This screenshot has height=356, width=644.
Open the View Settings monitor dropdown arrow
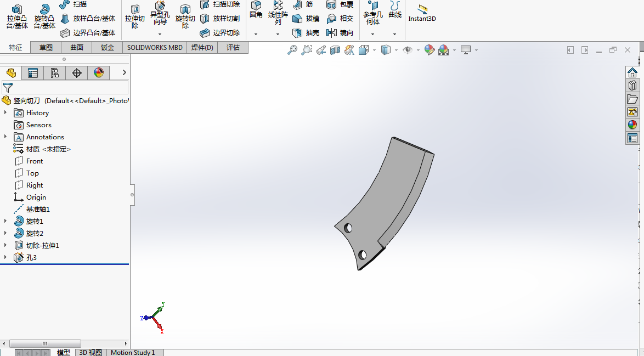point(477,50)
